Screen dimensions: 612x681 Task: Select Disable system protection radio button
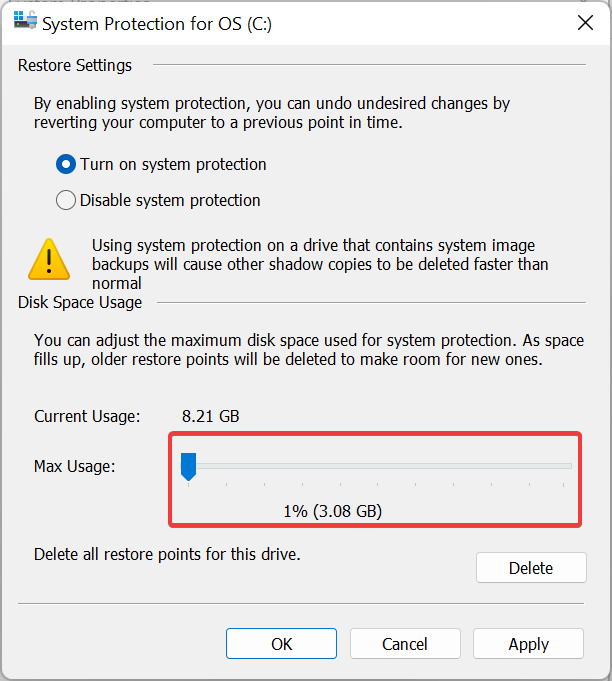[x=66, y=200]
